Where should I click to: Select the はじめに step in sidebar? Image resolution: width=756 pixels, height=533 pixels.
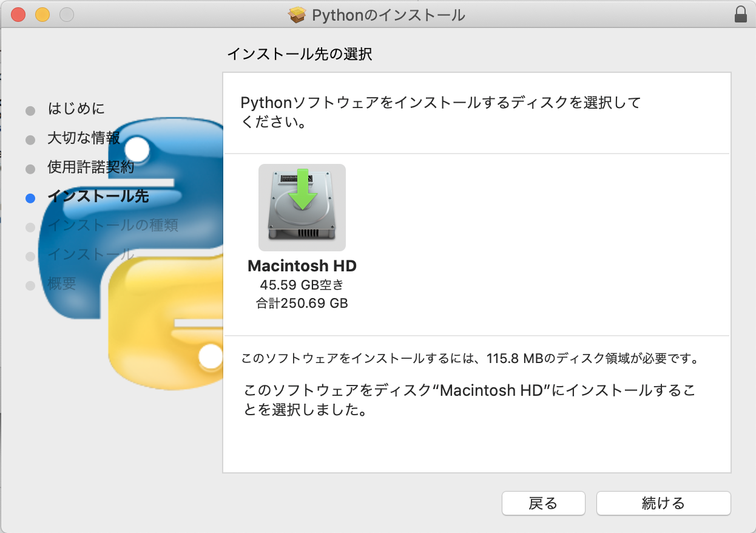(76, 109)
